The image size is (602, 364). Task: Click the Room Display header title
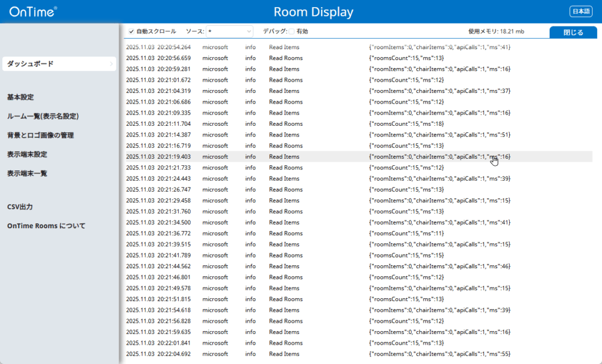click(x=313, y=12)
